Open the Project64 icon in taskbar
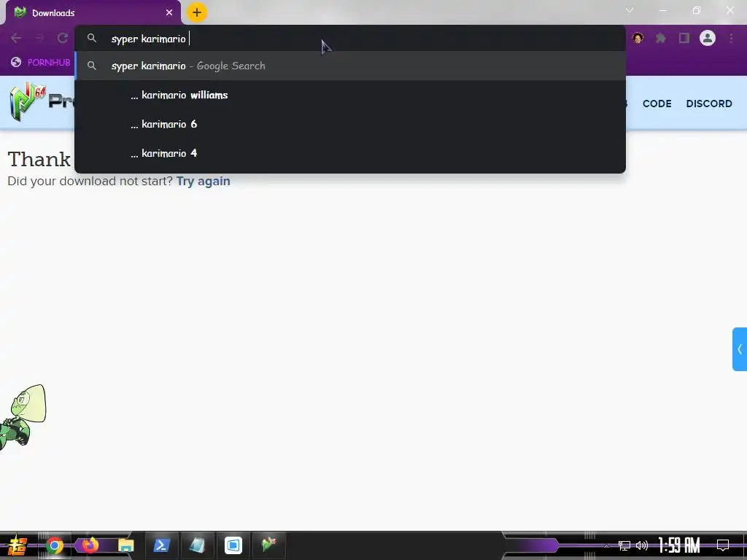747x560 pixels. coord(268,544)
